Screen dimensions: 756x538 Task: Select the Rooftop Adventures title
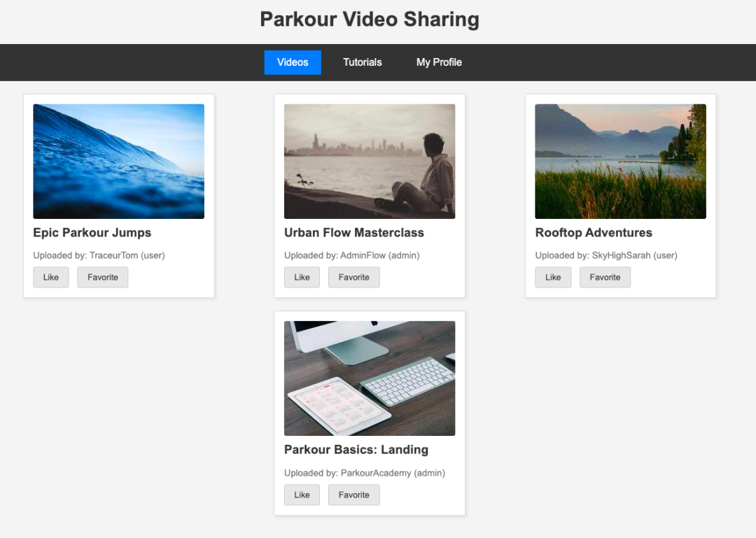click(594, 233)
